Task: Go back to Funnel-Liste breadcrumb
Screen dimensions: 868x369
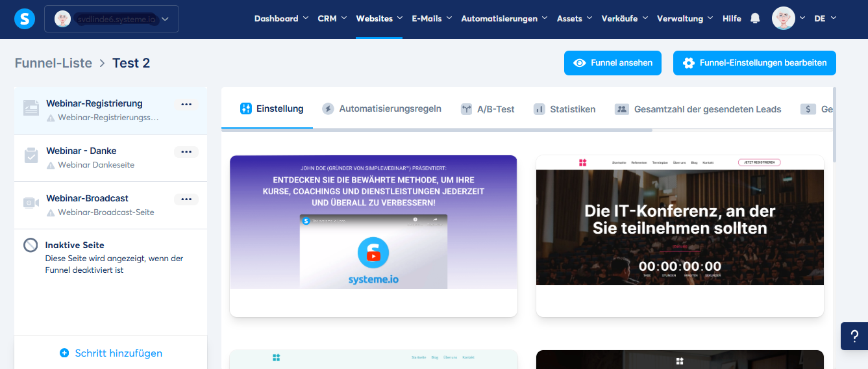Action: point(53,63)
